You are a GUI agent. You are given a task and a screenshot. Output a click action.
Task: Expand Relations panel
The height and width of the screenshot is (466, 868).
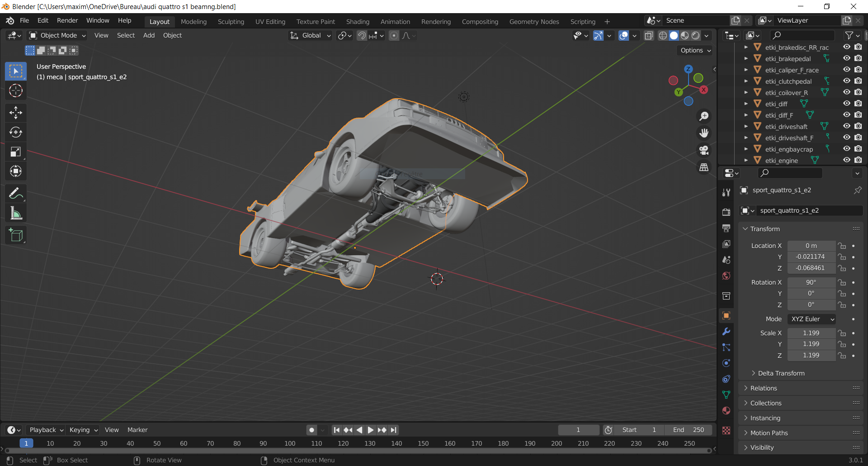tap(764, 388)
